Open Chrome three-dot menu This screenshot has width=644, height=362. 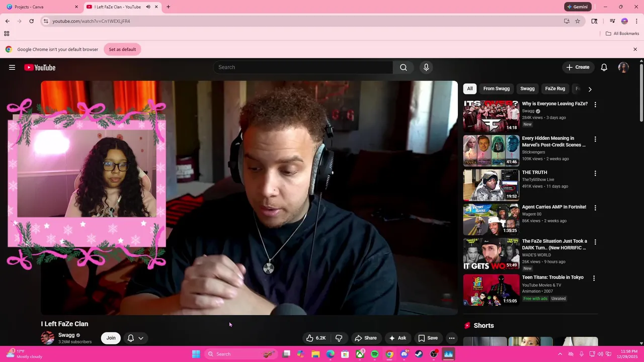click(x=636, y=21)
